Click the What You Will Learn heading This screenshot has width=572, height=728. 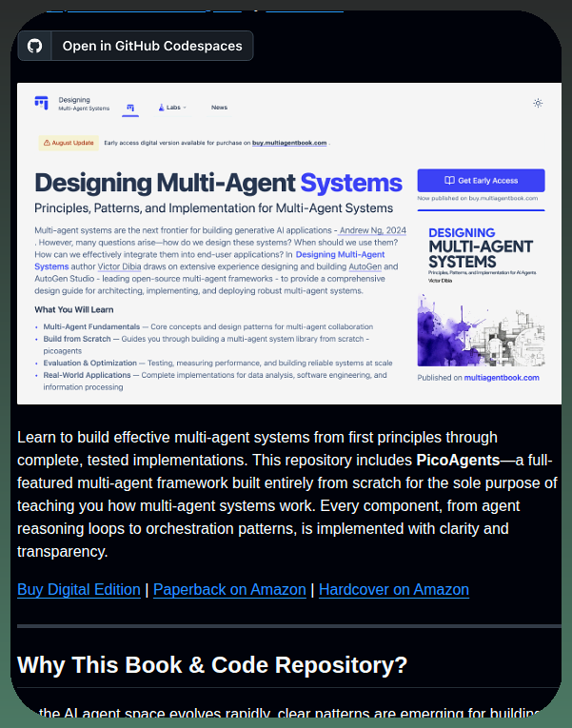[74, 309]
